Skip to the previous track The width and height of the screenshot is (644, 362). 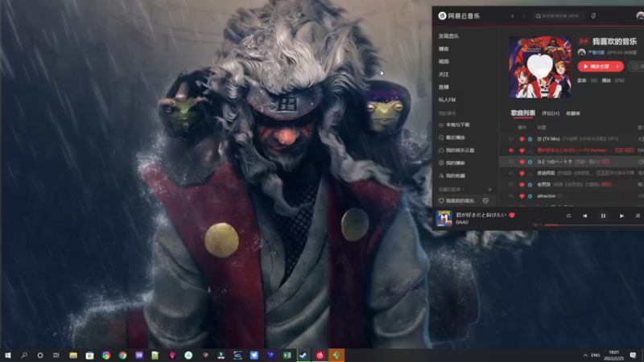585,216
